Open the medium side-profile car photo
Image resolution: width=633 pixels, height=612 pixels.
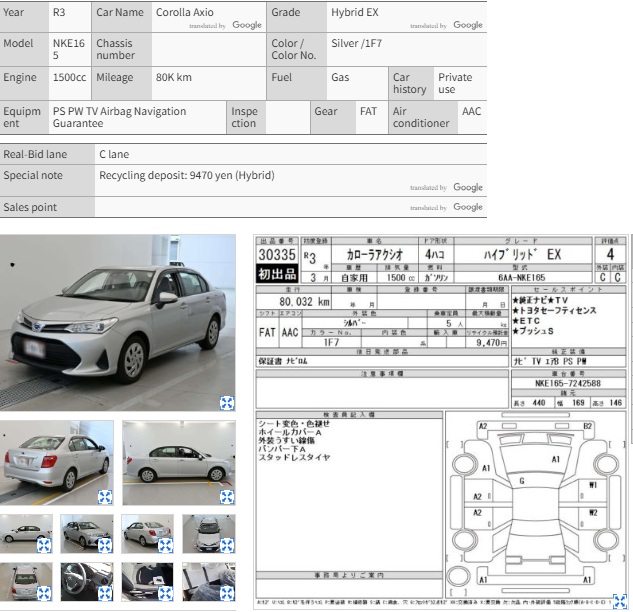click(x=179, y=463)
